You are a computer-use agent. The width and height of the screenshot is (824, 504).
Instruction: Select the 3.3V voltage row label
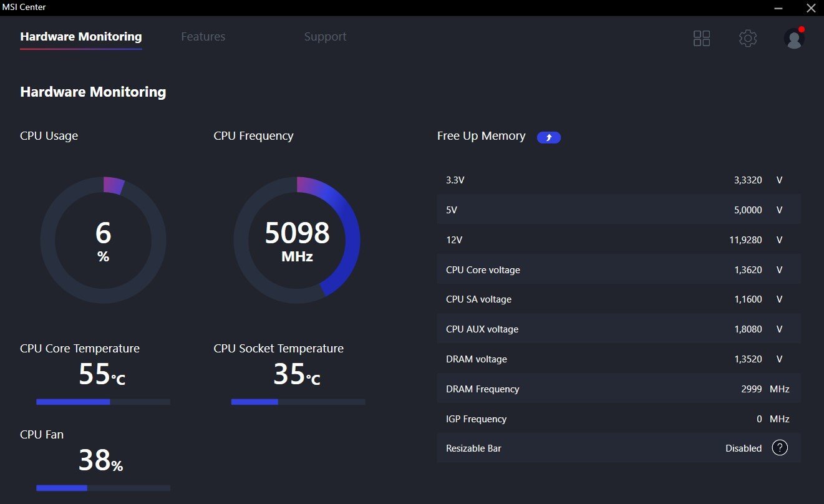[455, 180]
